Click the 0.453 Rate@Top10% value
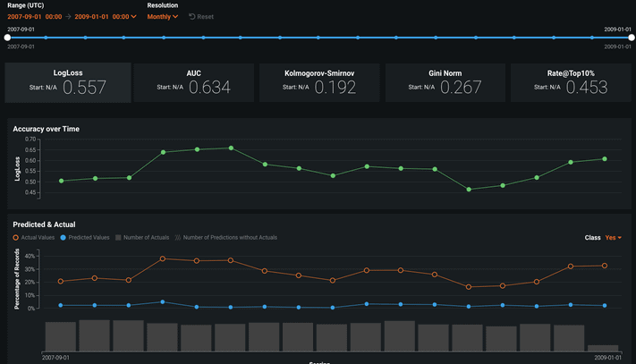The width and height of the screenshot is (636, 364). (x=587, y=87)
